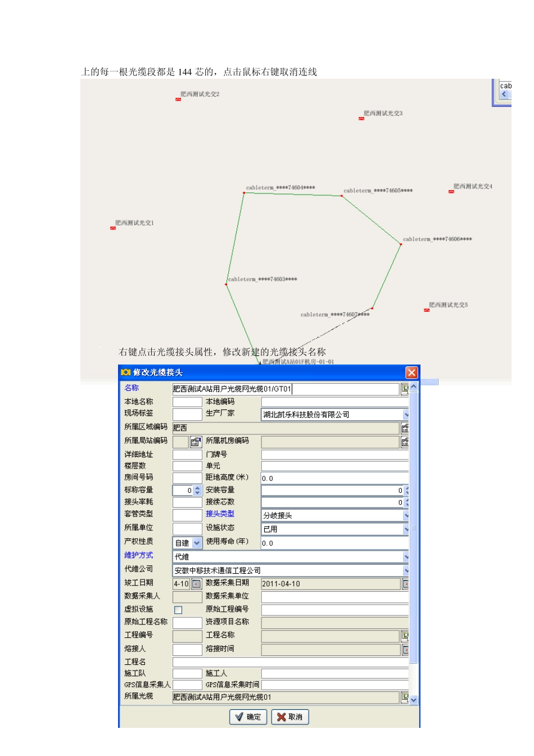Expand the 设施状态 dropdown

(405, 529)
